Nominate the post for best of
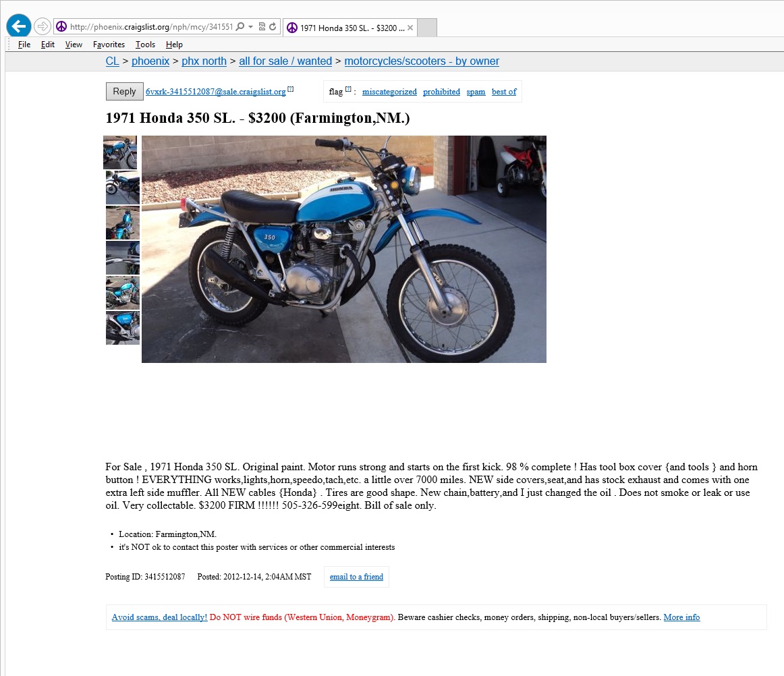 point(504,92)
